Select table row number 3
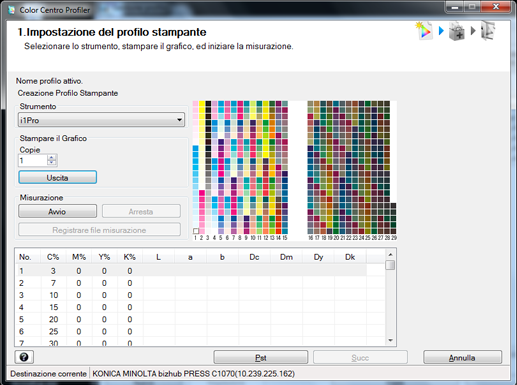Image resolution: width=517 pixels, height=385 pixels. (x=191, y=295)
